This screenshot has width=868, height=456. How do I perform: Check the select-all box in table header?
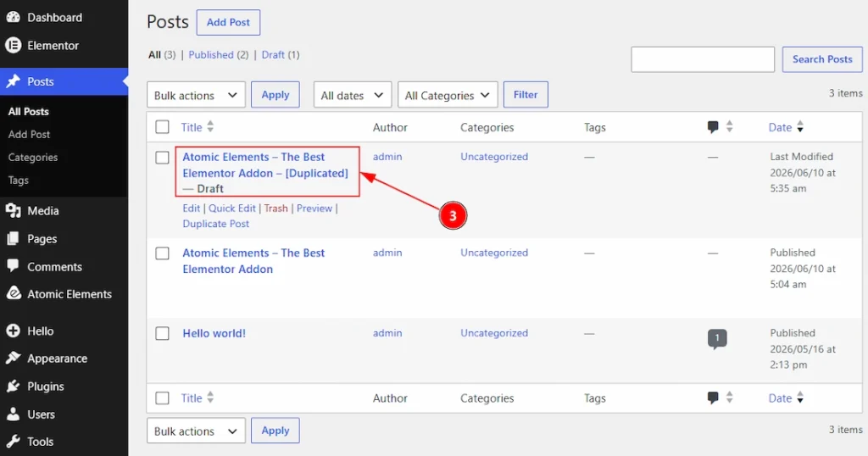pos(162,127)
